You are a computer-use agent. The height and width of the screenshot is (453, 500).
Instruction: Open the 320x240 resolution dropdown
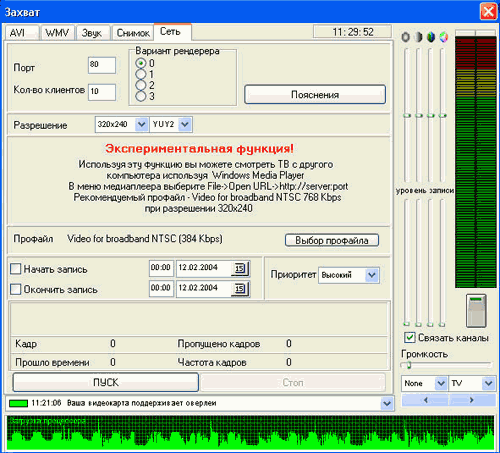click(142, 124)
